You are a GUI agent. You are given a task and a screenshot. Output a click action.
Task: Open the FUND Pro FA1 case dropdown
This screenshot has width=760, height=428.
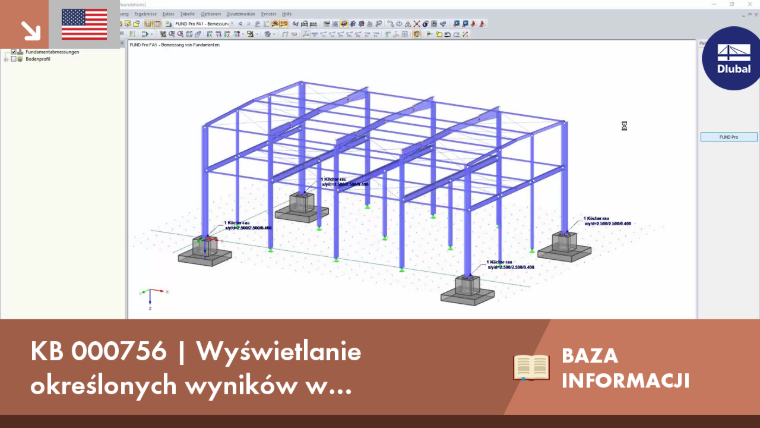(232, 24)
